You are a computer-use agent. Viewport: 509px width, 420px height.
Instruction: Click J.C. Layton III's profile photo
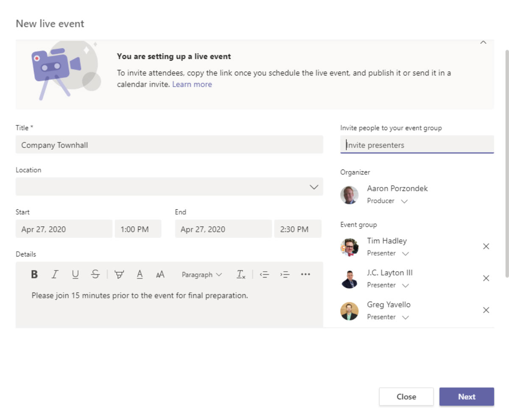pyautogui.click(x=350, y=279)
